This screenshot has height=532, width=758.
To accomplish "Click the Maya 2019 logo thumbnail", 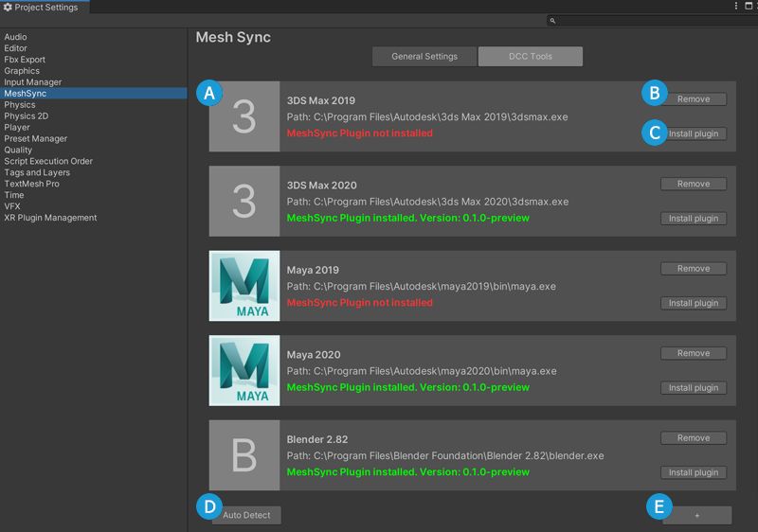I will [x=244, y=286].
